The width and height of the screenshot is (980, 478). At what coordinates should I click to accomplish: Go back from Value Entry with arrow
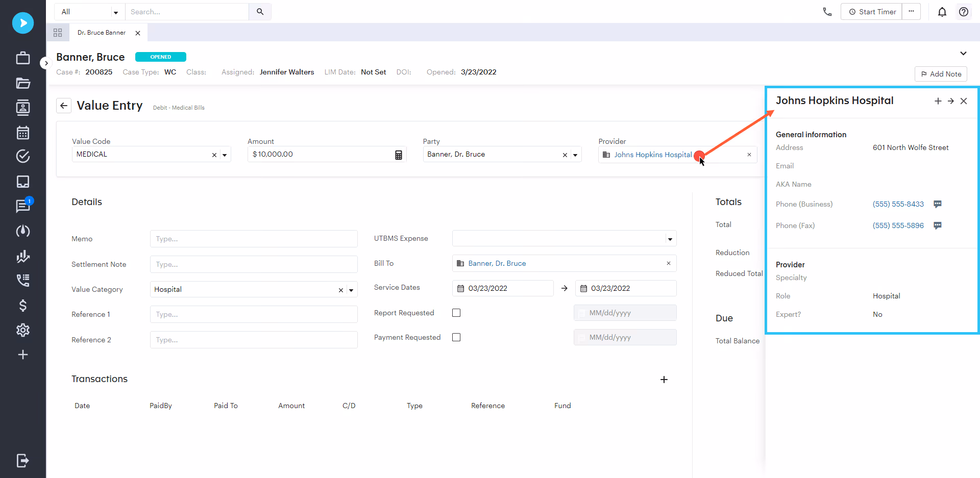click(x=64, y=106)
